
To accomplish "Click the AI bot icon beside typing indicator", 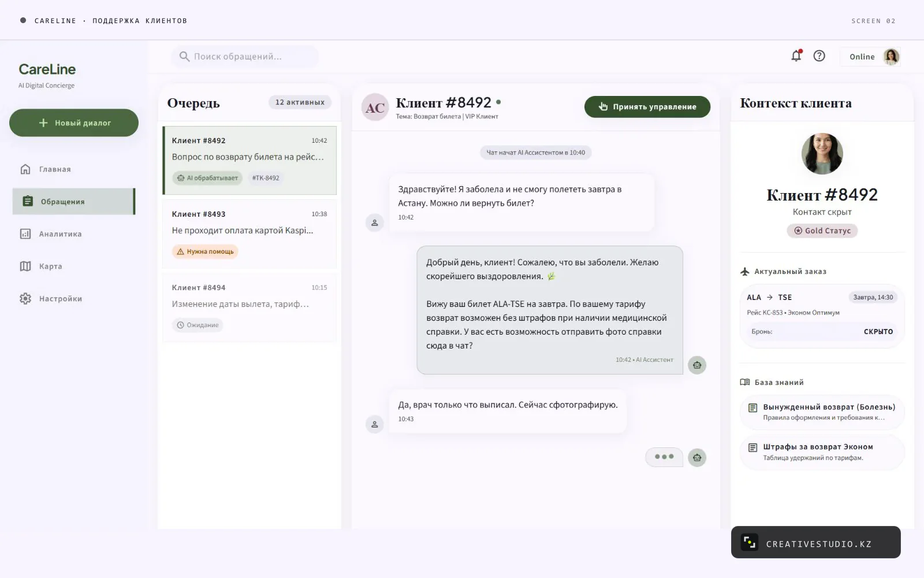I will coord(697,458).
